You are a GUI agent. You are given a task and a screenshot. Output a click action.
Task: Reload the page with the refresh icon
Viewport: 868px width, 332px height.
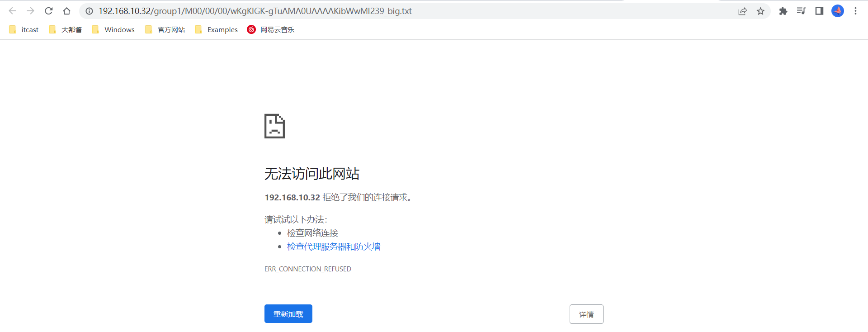pos(48,11)
